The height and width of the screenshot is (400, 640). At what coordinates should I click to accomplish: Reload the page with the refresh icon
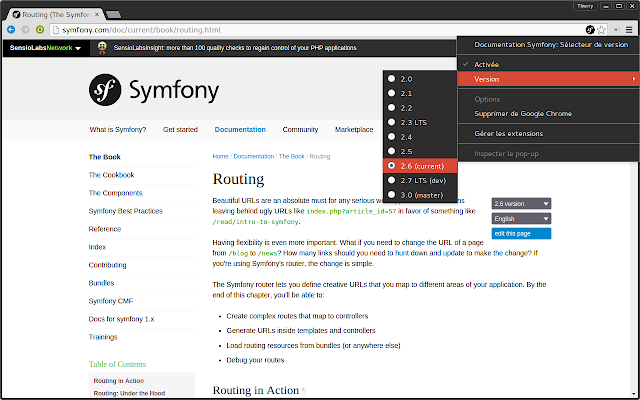tap(40, 29)
